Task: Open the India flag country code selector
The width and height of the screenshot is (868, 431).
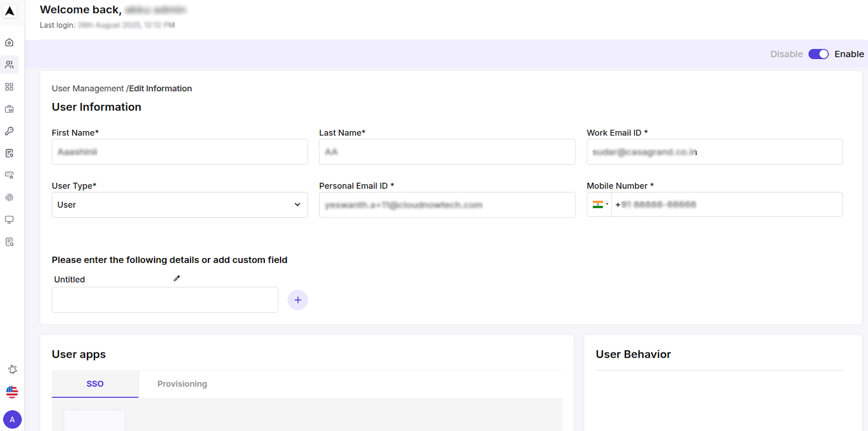Action: tap(600, 204)
